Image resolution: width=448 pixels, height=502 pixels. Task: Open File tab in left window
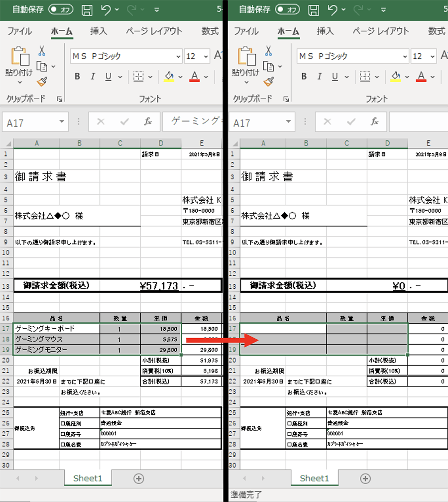pos(19,31)
